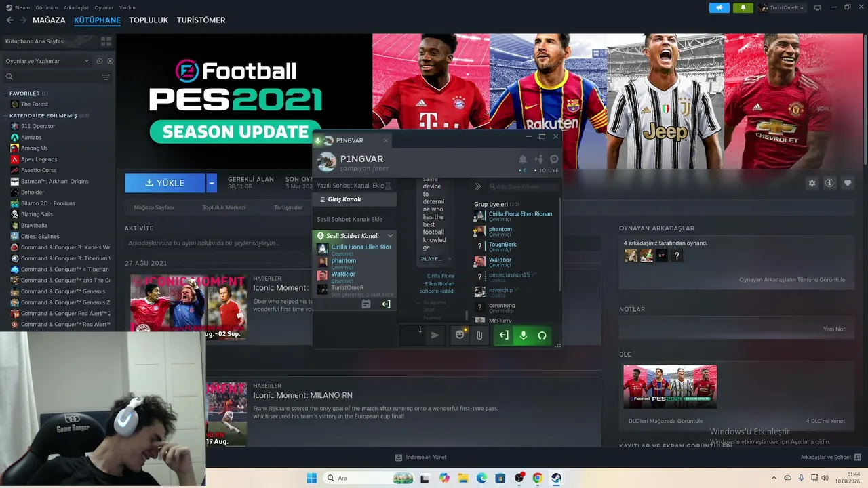The width and height of the screenshot is (868, 488).
Task: Open Oyunlar ve Yazılımlar filter dropdown
Action: [47, 61]
